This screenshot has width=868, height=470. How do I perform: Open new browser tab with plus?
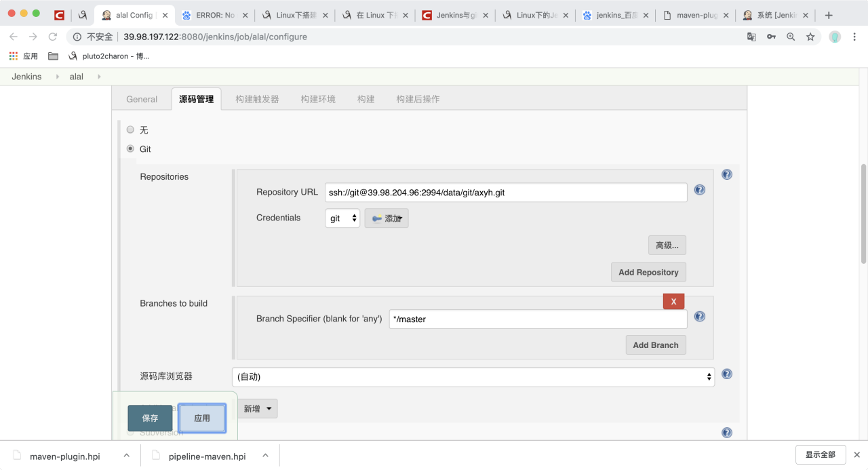(829, 15)
